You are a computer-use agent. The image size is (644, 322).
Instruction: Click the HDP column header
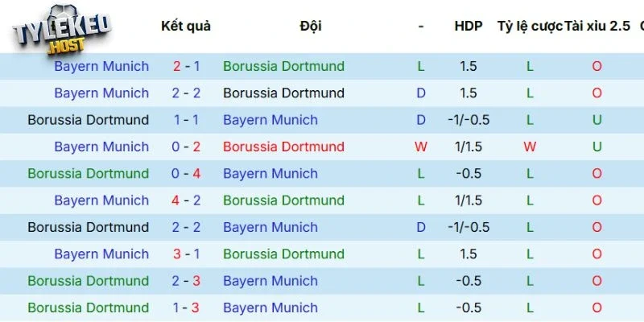click(x=468, y=26)
